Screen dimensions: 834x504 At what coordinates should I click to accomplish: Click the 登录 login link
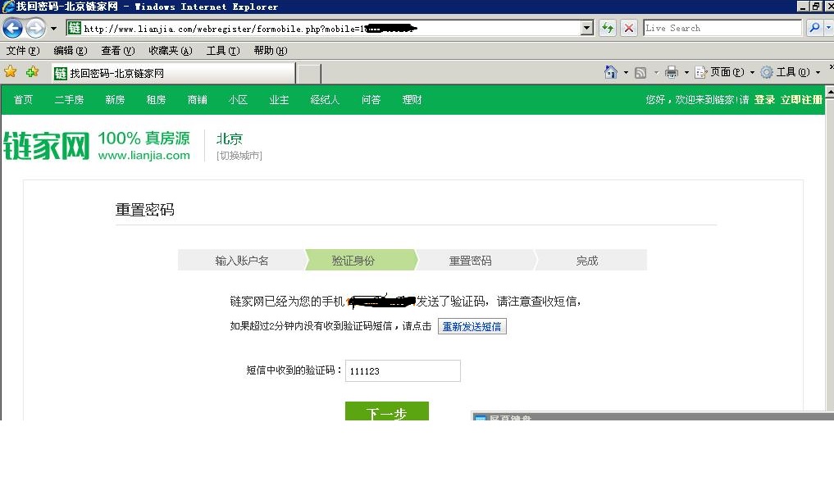point(764,99)
